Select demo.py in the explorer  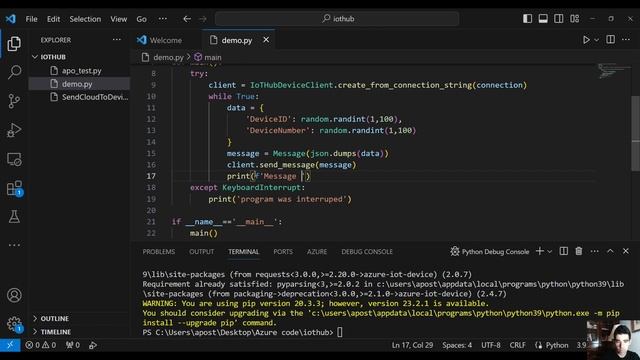click(80, 84)
